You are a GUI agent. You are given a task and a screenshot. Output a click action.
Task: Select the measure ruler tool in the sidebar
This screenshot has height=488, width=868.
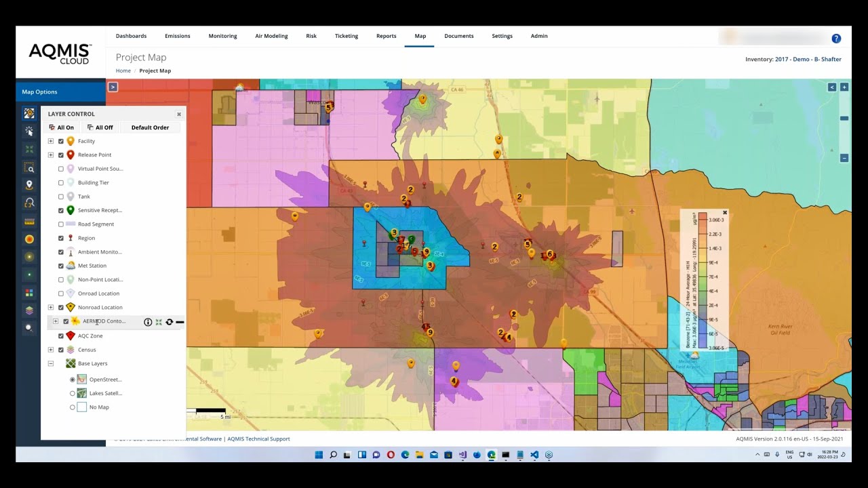click(29, 221)
